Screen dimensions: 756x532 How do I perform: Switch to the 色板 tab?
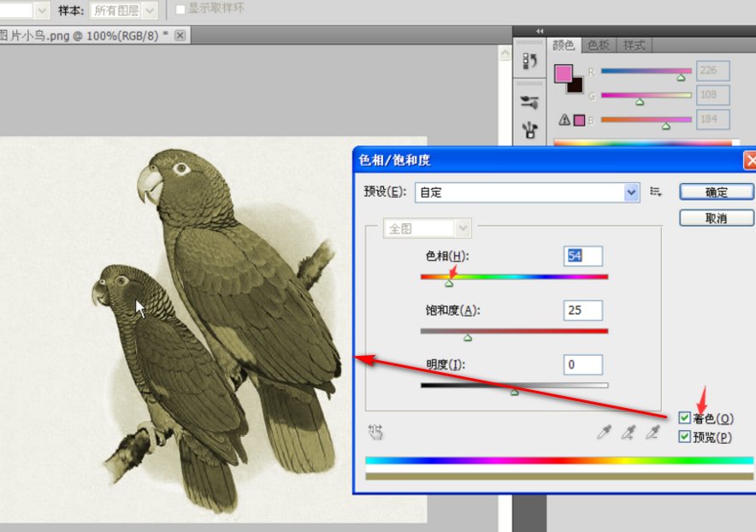click(599, 45)
